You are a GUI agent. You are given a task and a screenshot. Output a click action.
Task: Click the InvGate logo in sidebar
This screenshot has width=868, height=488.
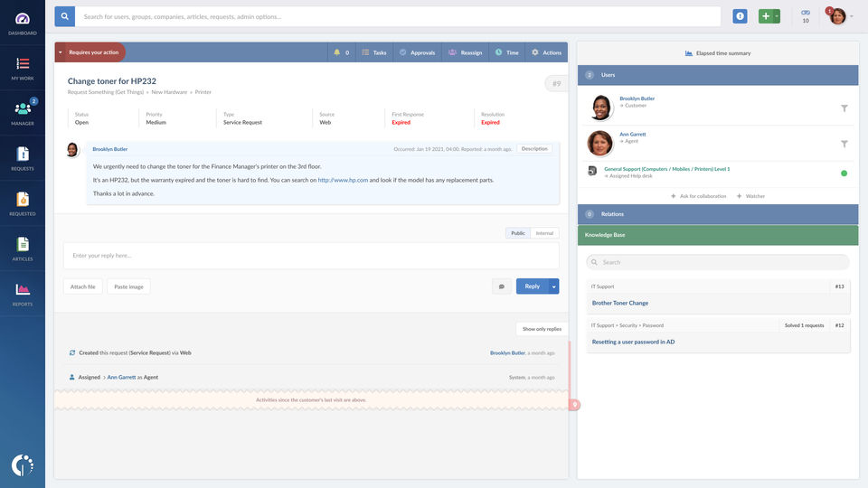22,465
